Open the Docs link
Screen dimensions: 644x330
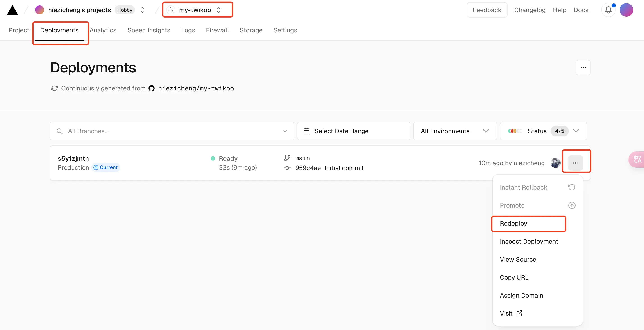pyautogui.click(x=581, y=10)
